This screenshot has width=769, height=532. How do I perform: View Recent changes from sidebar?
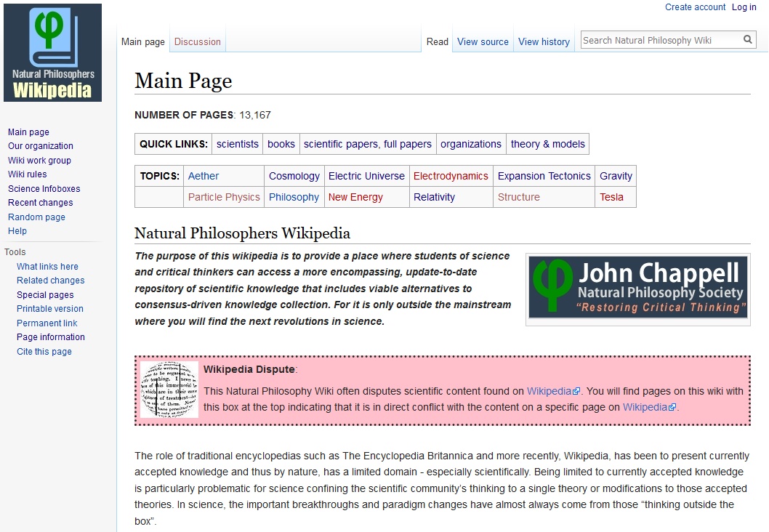40,203
